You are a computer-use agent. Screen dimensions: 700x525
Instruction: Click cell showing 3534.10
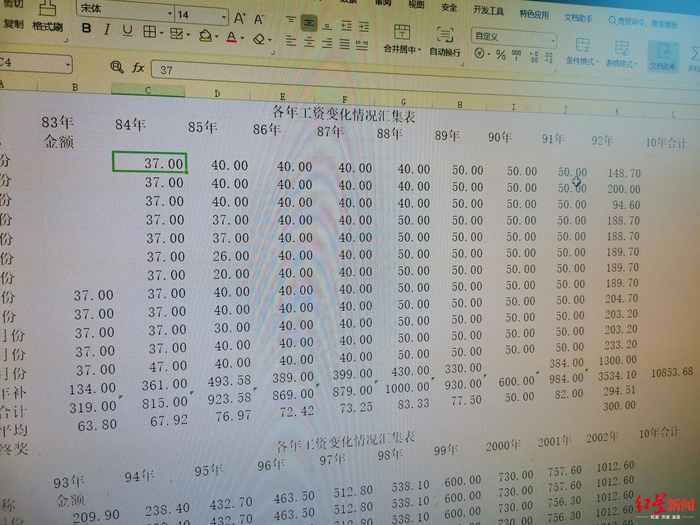point(617,375)
